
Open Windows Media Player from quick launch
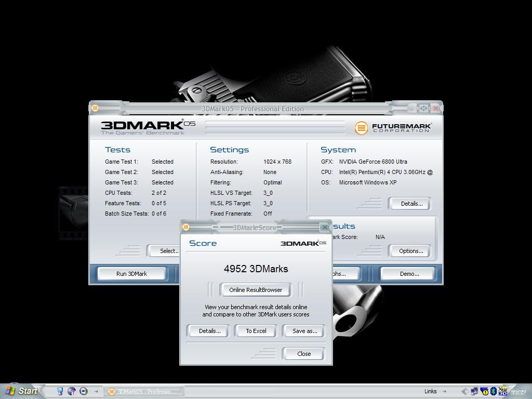(84, 391)
